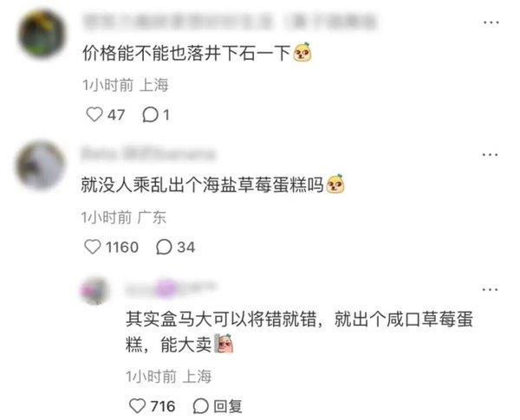
Task: Open the first commenter's avatar profile
Action: [x=42, y=34]
